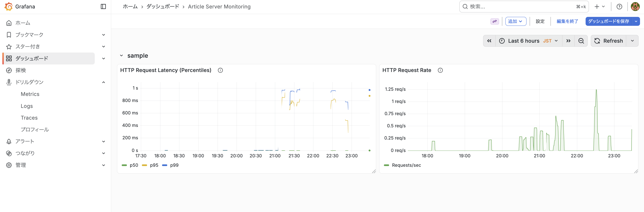Image resolution: width=644 pixels, height=212 pixels.
Task: Click the purple swap arrows icon button
Action: click(x=495, y=21)
